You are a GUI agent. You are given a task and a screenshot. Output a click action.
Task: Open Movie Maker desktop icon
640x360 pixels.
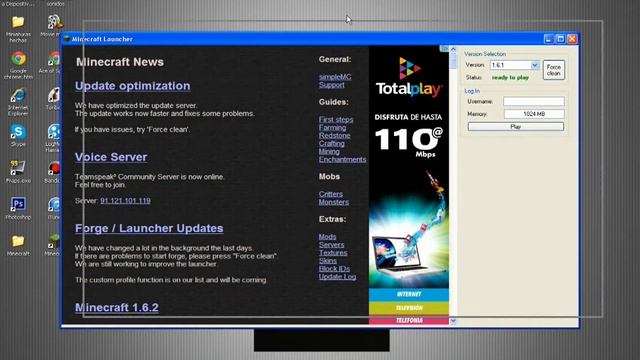pyautogui.click(x=54, y=22)
